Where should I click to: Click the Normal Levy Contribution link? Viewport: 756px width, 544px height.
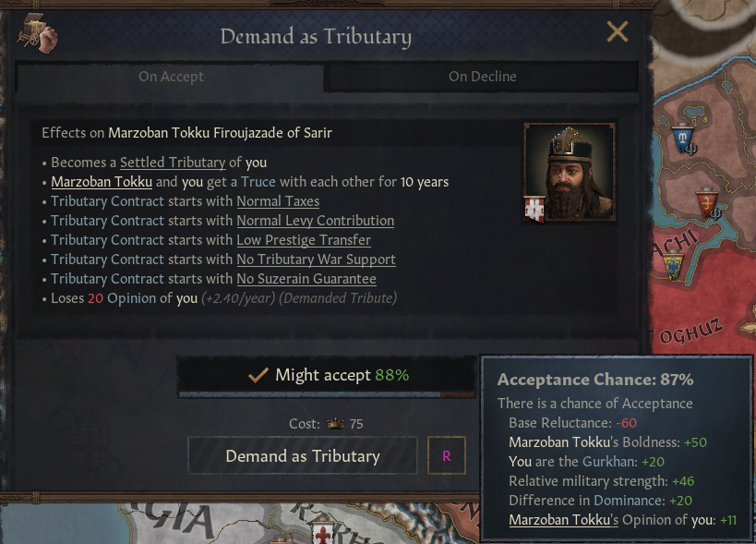[315, 221]
